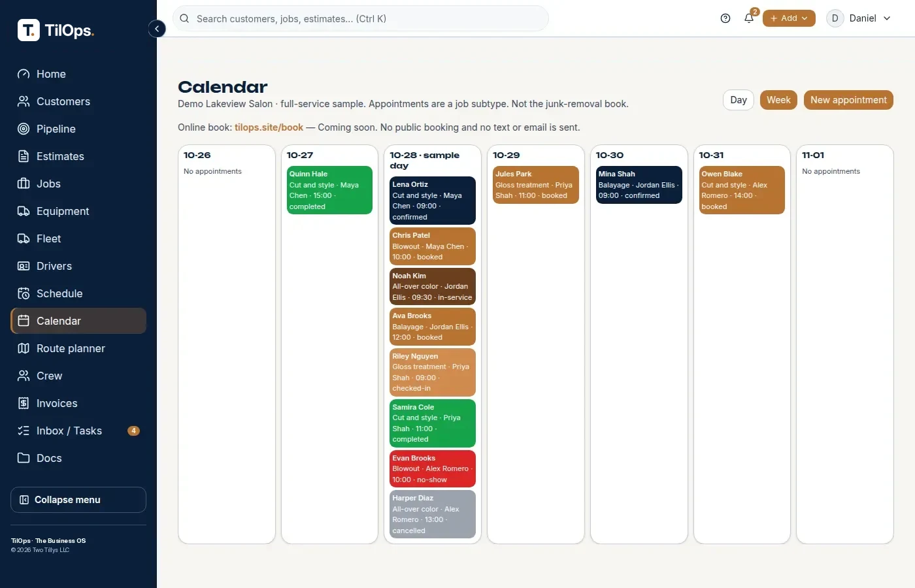
Task: Open Harper Diaz cancelled appointment
Action: point(433,514)
